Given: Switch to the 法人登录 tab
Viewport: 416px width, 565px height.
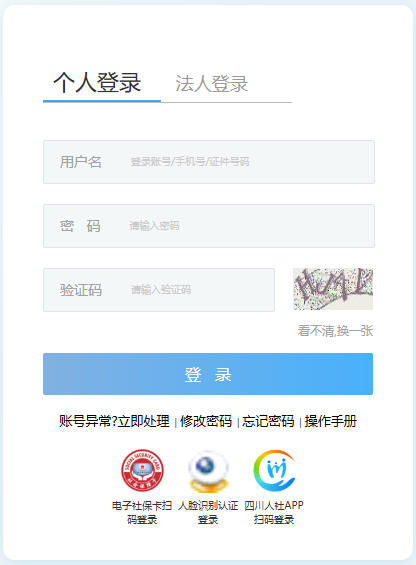Looking at the screenshot, I should pos(212,84).
